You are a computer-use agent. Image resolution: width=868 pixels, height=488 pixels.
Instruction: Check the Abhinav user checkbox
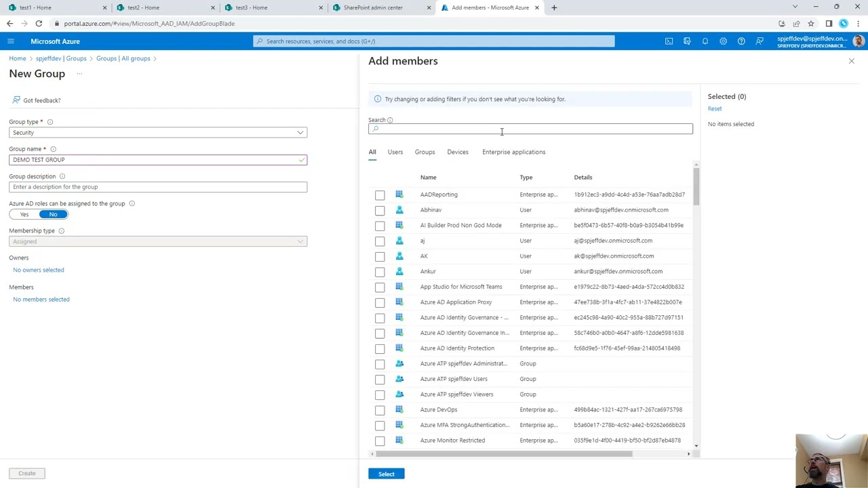click(x=380, y=210)
